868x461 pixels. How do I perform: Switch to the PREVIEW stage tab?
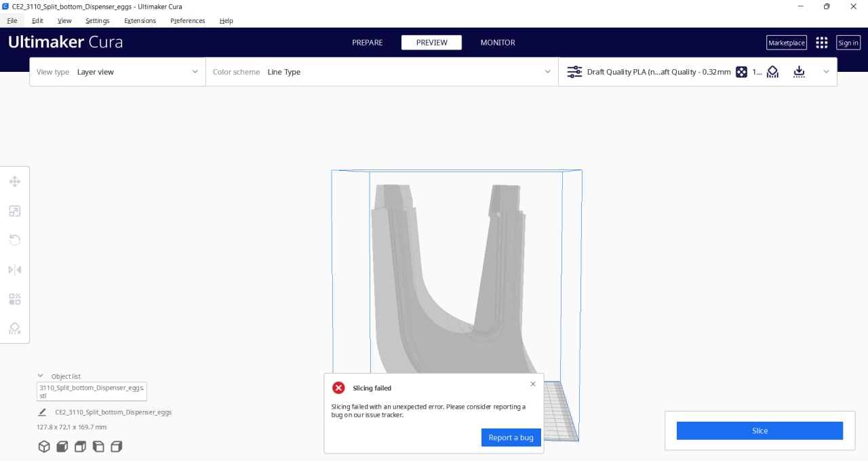(431, 43)
